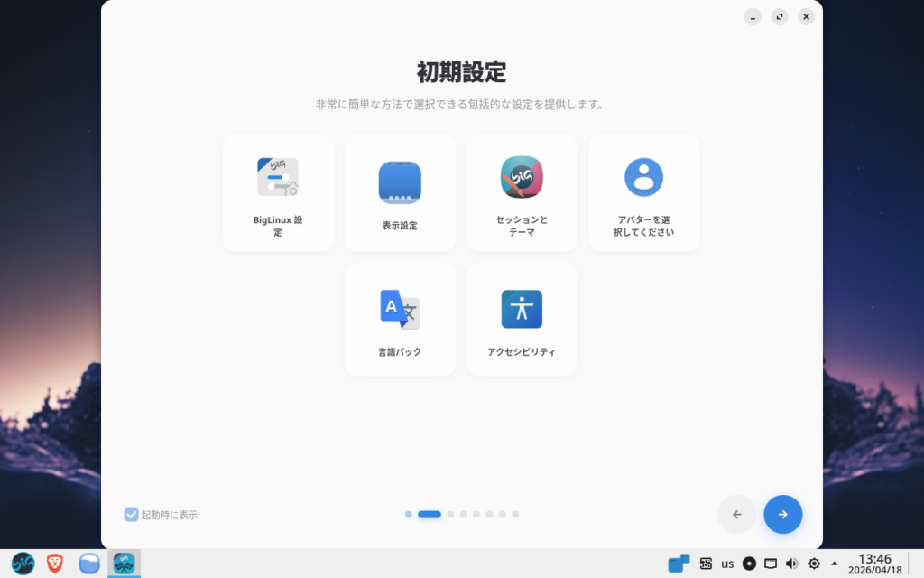Jump to the third page indicator dot
This screenshot has height=578, width=924.
(450, 515)
